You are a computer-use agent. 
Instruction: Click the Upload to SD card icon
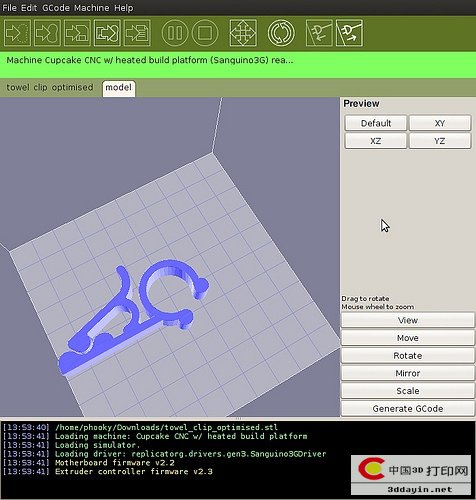(77, 33)
